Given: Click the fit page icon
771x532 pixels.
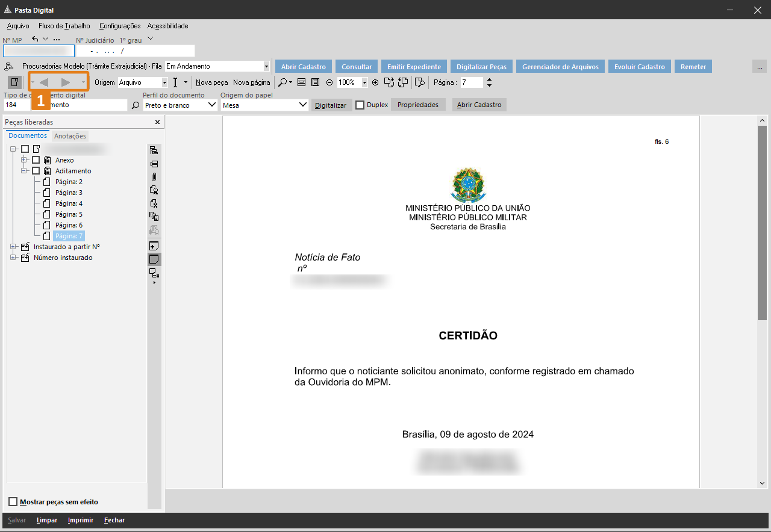Looking at the screenshot, I should pyautogui.click(x=315, y=82).
